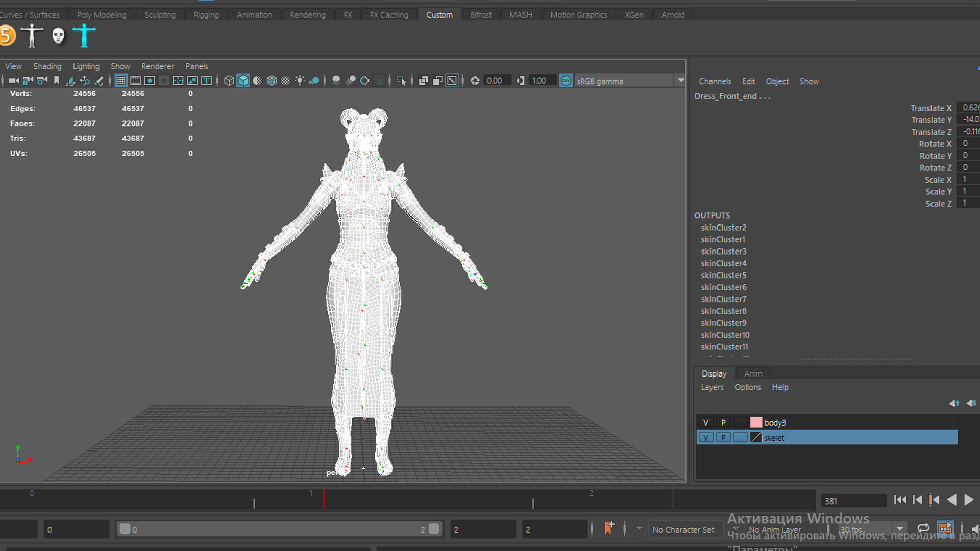Toggle the Film Gate icon

[x=135, y=81]
